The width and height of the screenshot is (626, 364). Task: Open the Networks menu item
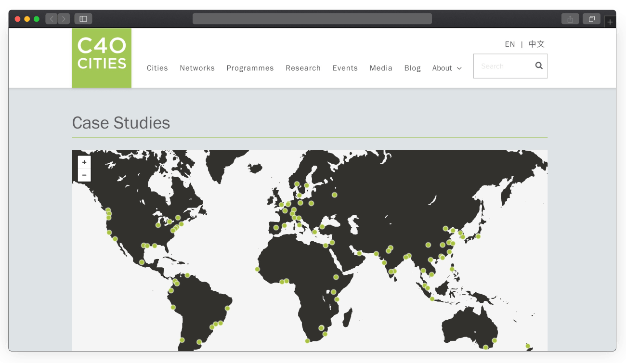pos(197,68)
